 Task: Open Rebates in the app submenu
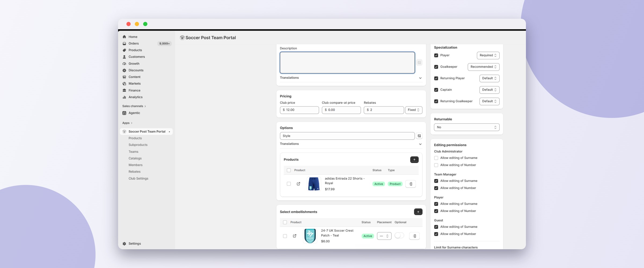pyautogui.click(x=134, y=172)
